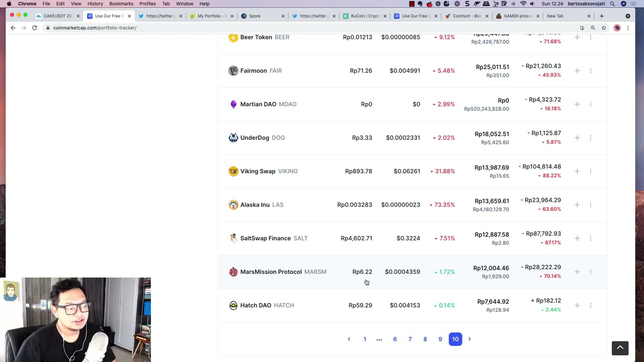The height and width of the screenshot is (362, 644).
Task: Open the History menu in menu bar
Action: tap(95, 4)
